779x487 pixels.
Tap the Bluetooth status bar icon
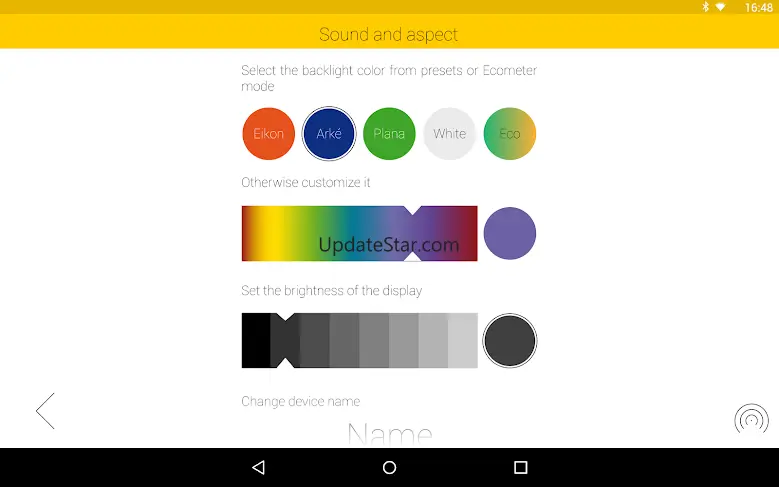[x=705, y=7]
